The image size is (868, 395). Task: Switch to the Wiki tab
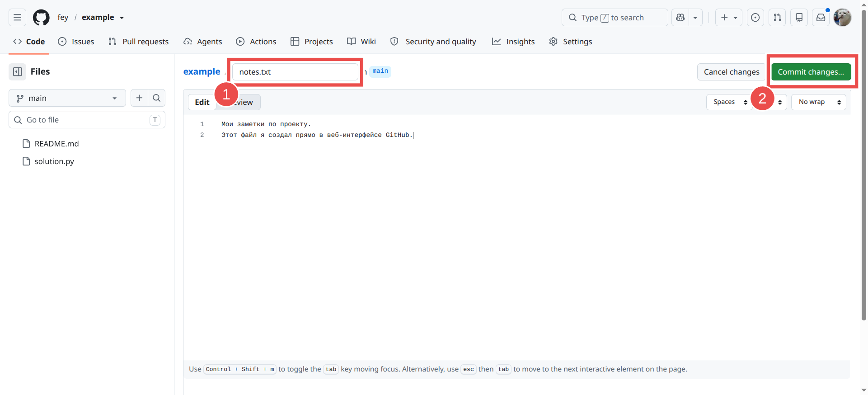click(x=361, y=42)
